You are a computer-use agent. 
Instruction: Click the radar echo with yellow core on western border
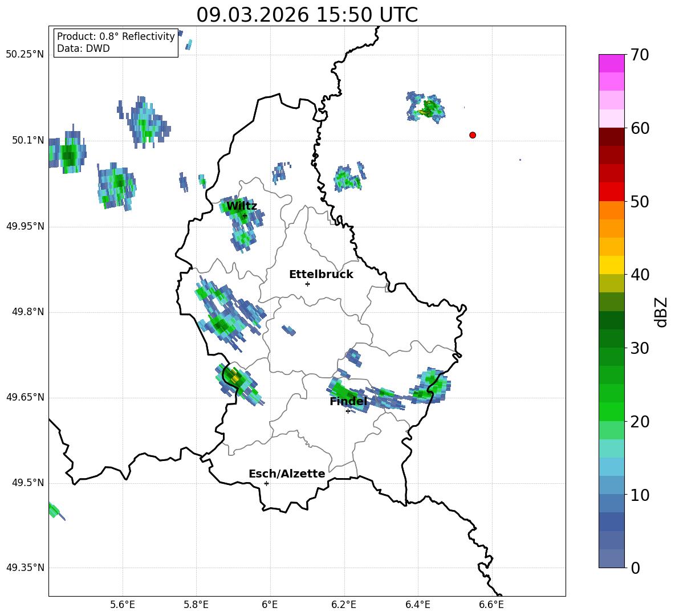[239, 384]
